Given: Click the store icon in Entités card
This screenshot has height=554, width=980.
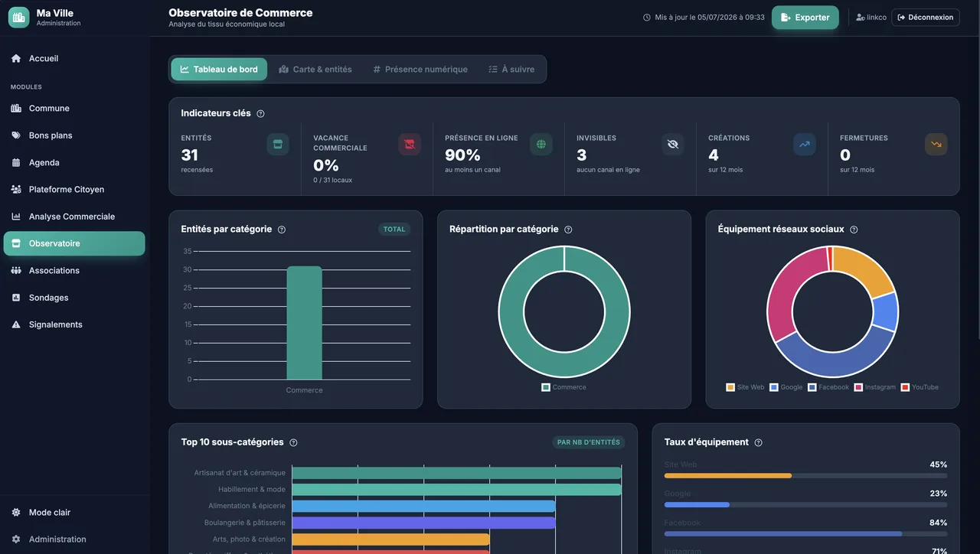Looking at the screenshot, I should point(278,144).
